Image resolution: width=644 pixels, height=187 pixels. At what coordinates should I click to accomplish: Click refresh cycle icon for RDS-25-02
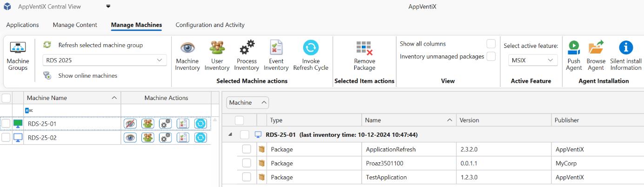pos(200,138)
